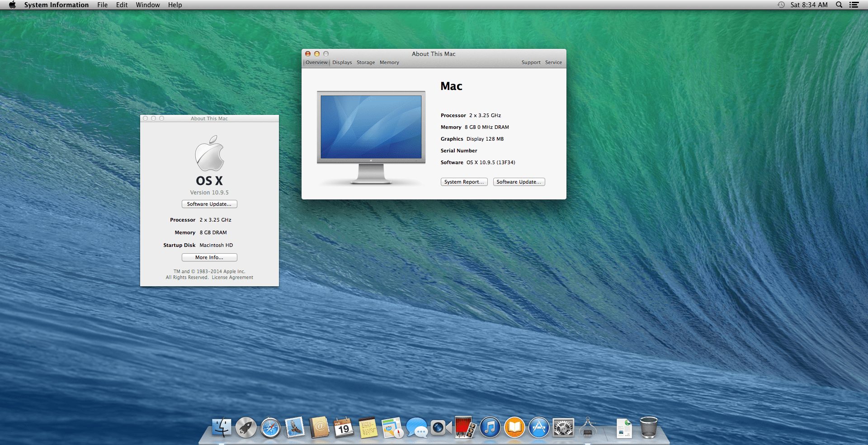Open Calendar icon showing 19
This screenshot has height=445, width=868.
click(344, 427)
